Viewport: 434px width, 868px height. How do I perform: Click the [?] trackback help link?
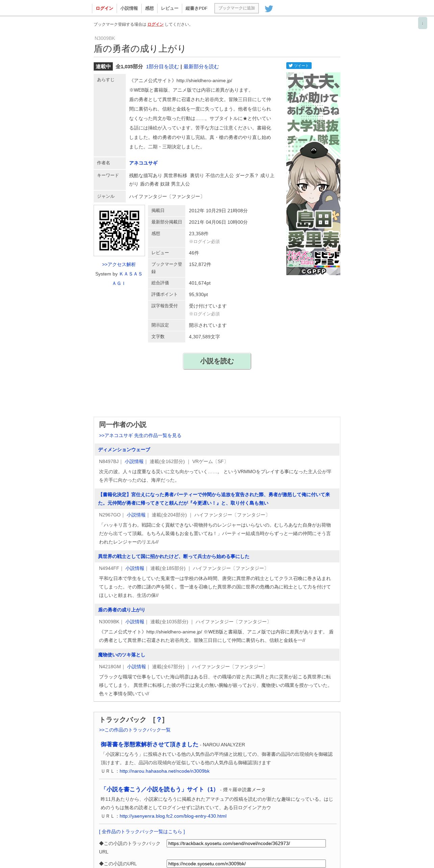point(159,720)
